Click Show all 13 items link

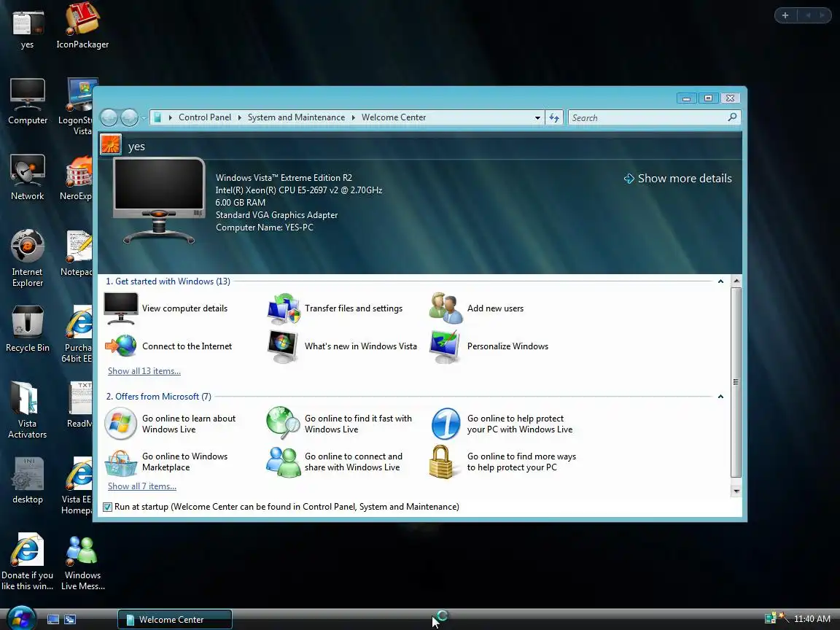pyautogui.click(x=144, y=371)
